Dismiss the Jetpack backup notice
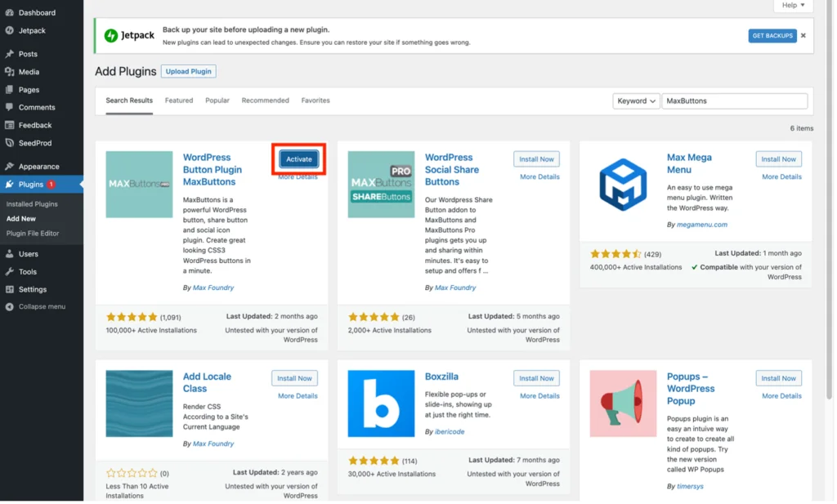Screen dimensions: 837x504 coord(805,36)
